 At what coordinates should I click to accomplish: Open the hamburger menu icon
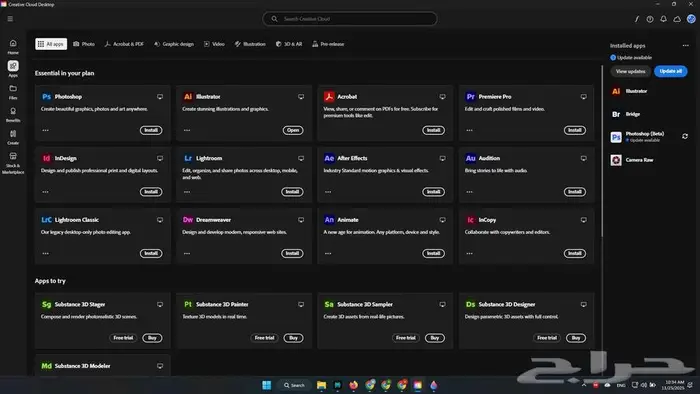coord(10,19)
